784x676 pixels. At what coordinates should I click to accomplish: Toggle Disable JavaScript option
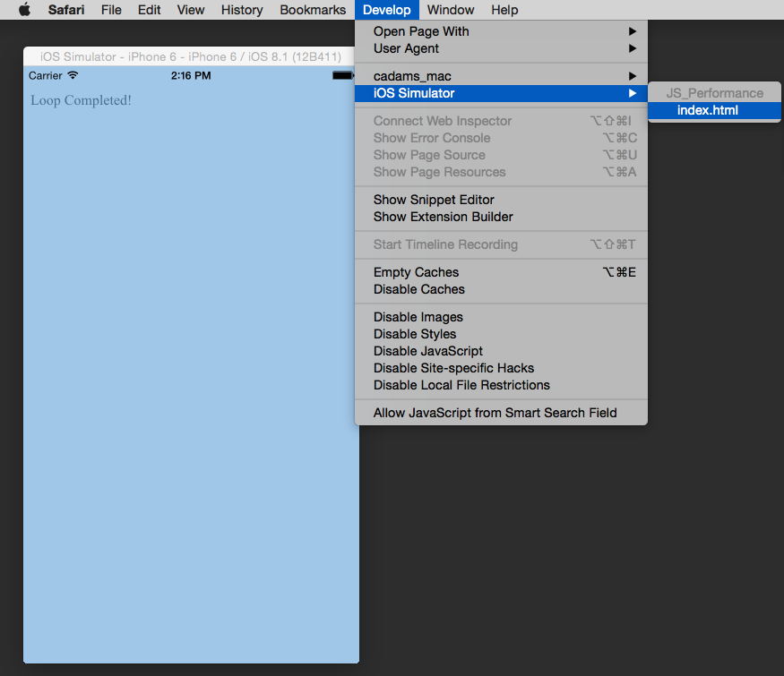tap(501, 351)
